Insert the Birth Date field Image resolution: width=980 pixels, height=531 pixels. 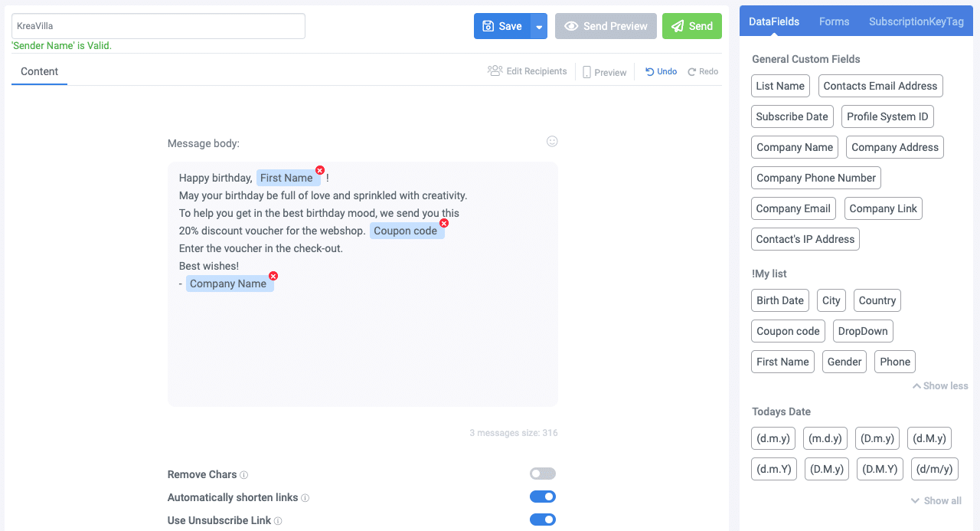[x=780, y=300]
